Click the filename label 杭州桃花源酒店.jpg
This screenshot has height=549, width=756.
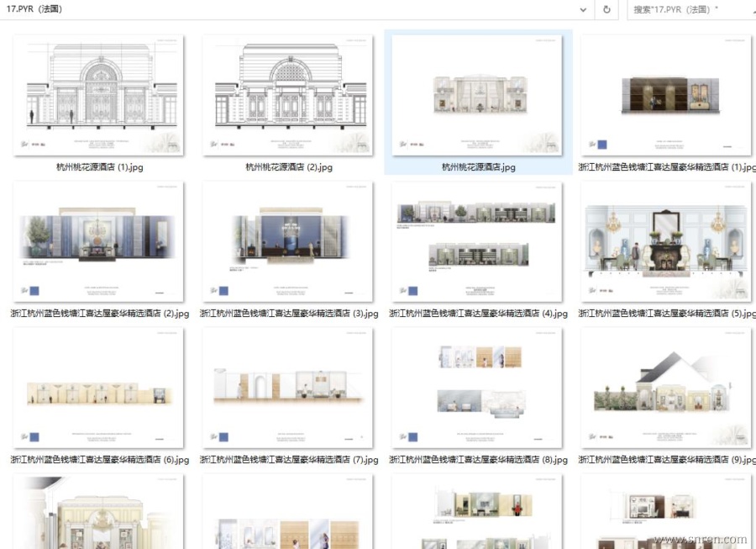click(478, 167)
